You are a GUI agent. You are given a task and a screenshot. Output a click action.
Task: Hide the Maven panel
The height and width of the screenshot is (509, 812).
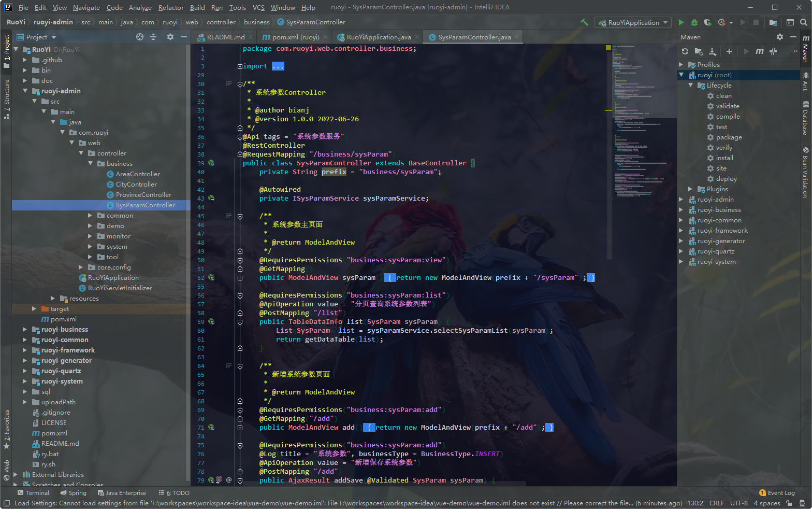coord(793,37)
